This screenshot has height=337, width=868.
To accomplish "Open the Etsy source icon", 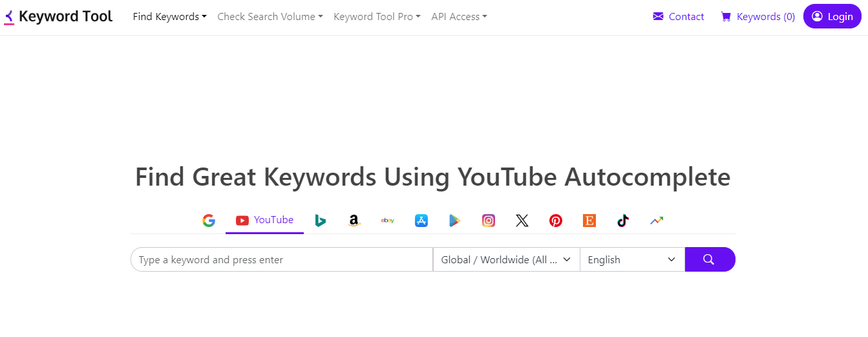I will (589, 221).
